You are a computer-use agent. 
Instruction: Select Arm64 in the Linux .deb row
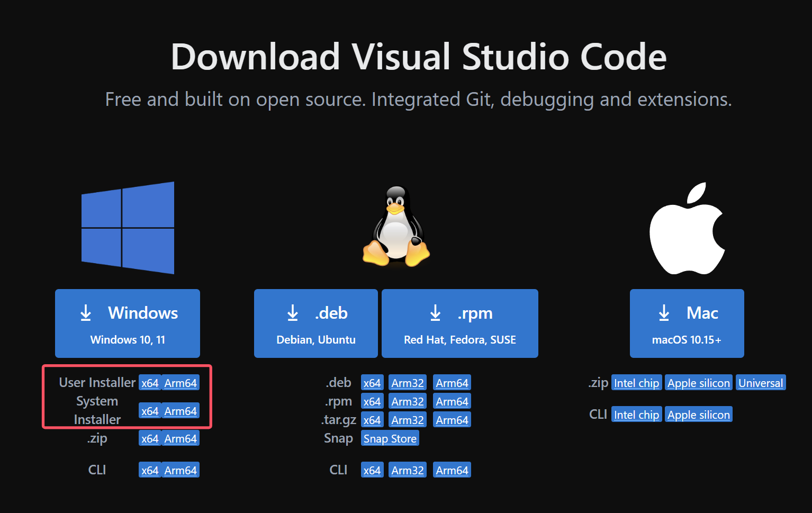coord(452,383)
